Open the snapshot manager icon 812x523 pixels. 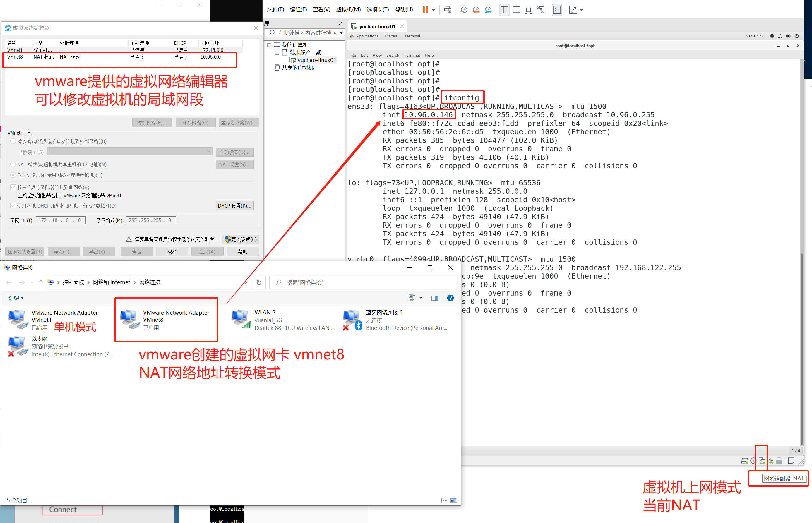pos(488,10)
